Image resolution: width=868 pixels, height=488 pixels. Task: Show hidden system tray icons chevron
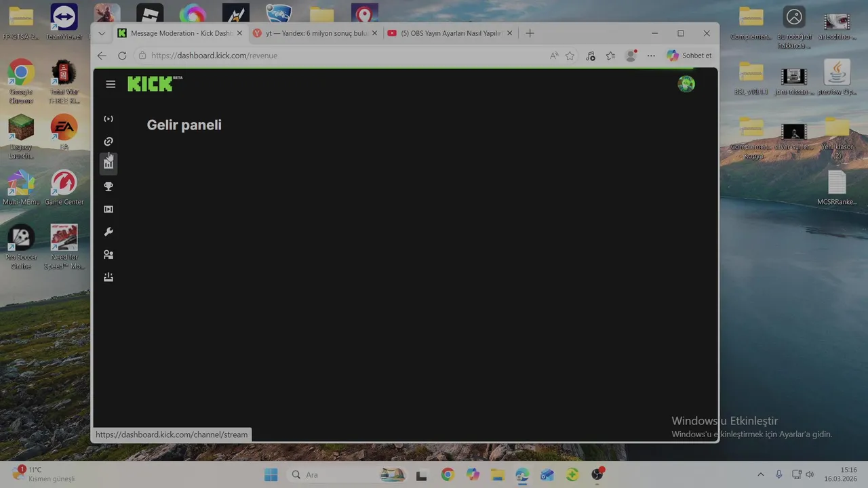point(760,474)
